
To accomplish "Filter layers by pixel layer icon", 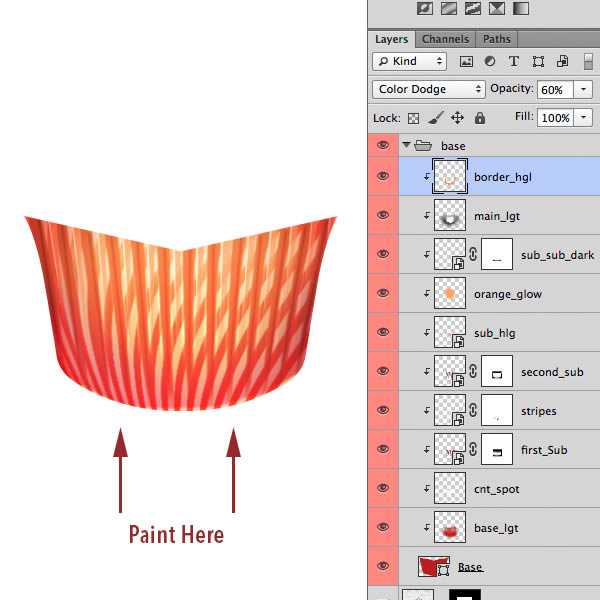I will pyautogui.click(x=466, y=62).
